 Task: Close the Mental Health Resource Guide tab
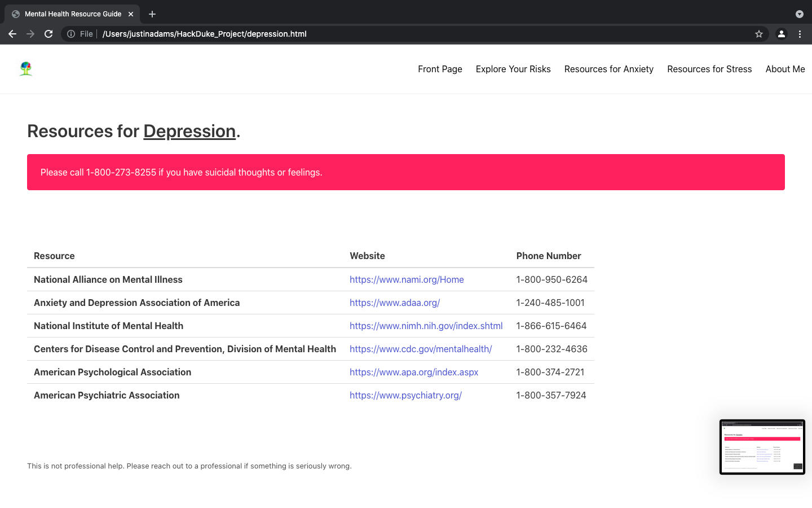point(131,14)
